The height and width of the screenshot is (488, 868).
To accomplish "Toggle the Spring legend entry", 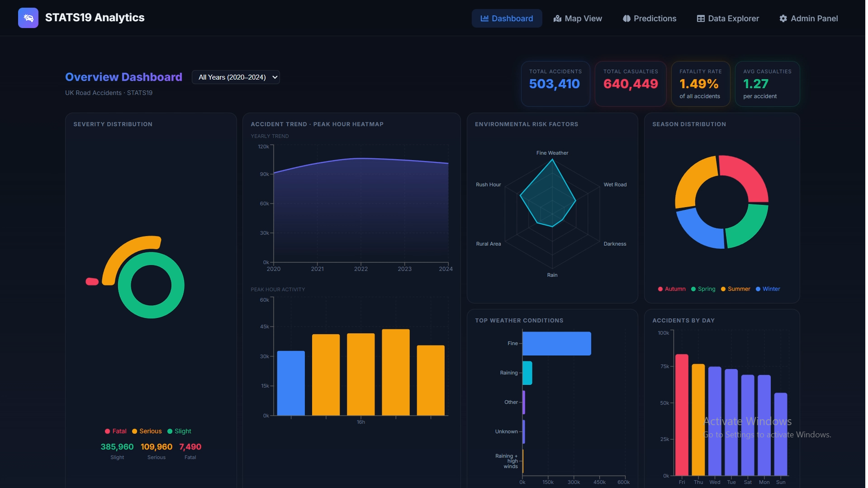I will (x=703, y=289).
